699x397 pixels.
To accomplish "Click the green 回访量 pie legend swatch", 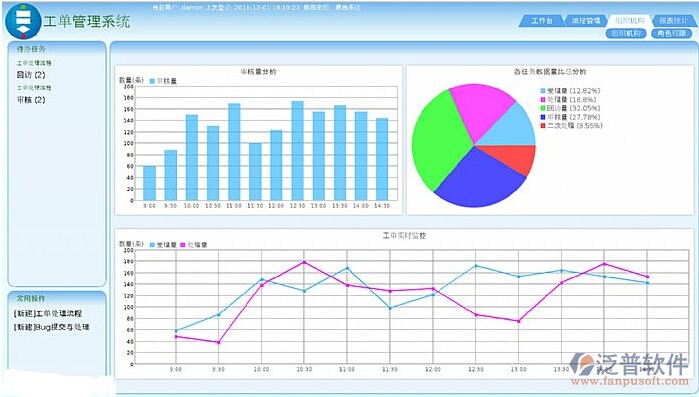I will 543,108.
